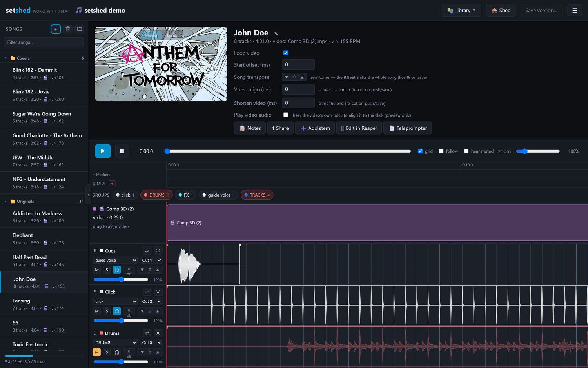
Task: Lower the Click track transpose
Action: coord(142,311)
